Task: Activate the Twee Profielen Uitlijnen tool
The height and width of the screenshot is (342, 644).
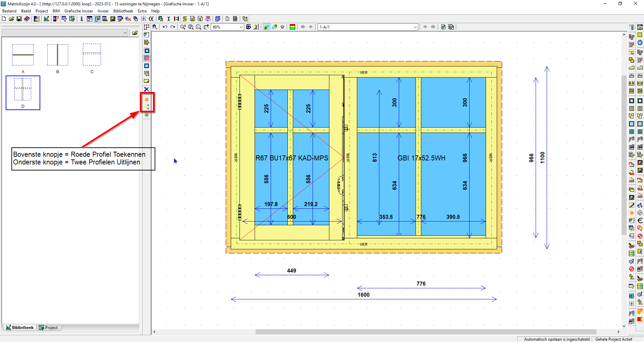Action: click(147, 107)
